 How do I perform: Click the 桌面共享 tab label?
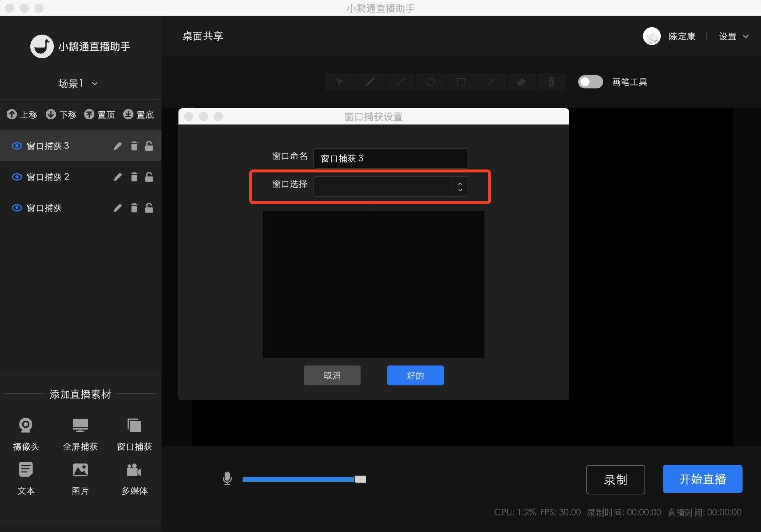click(x=202, y=36)
